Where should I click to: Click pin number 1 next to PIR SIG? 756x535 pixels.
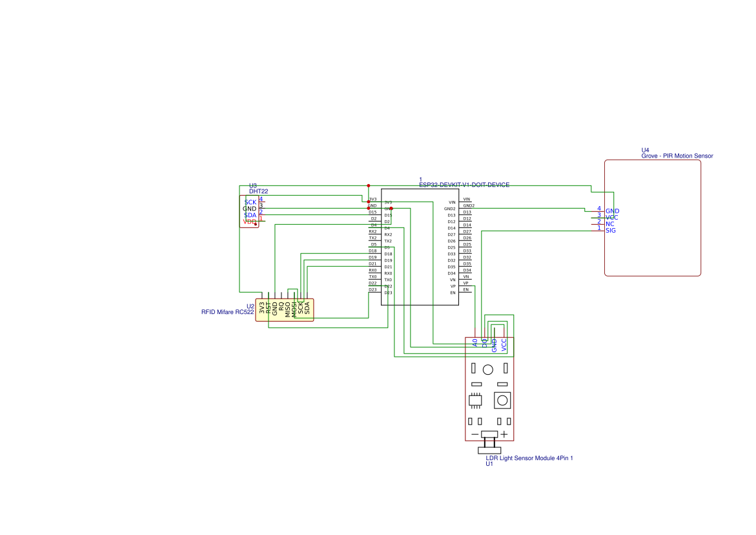click(599, 227)
